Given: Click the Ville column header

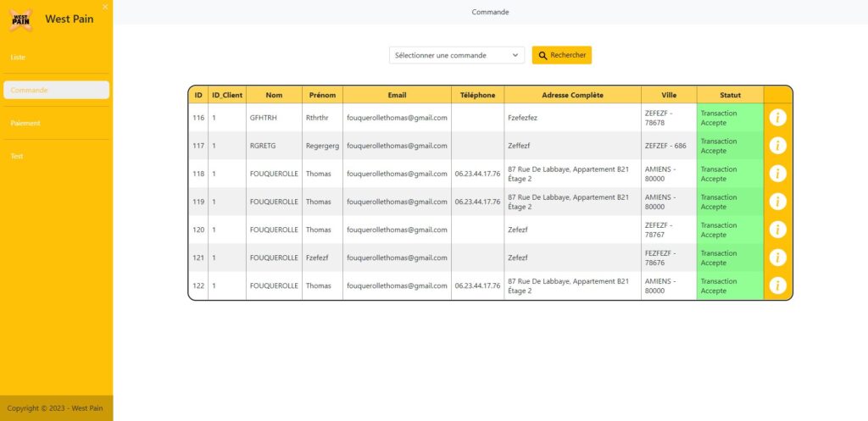Looking at the screenshot, I should click(x=669, y=95).
